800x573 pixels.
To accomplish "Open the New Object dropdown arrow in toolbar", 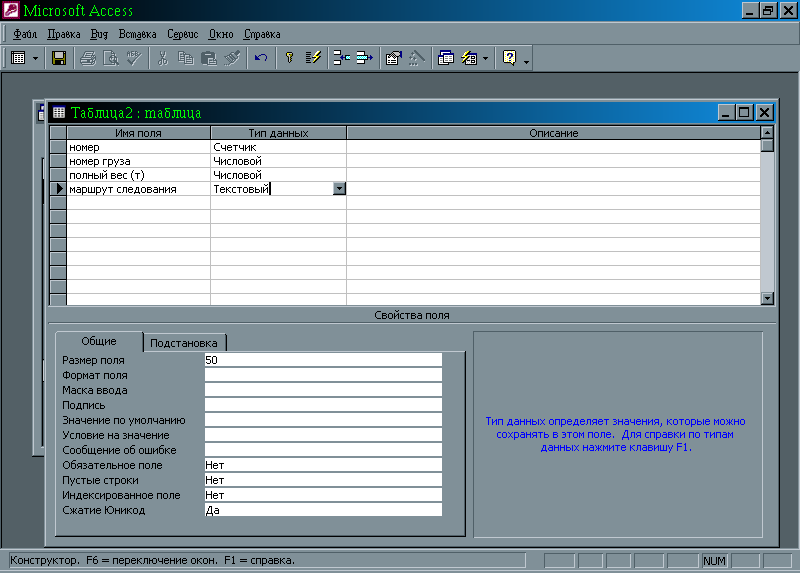I will coord(486,58).
